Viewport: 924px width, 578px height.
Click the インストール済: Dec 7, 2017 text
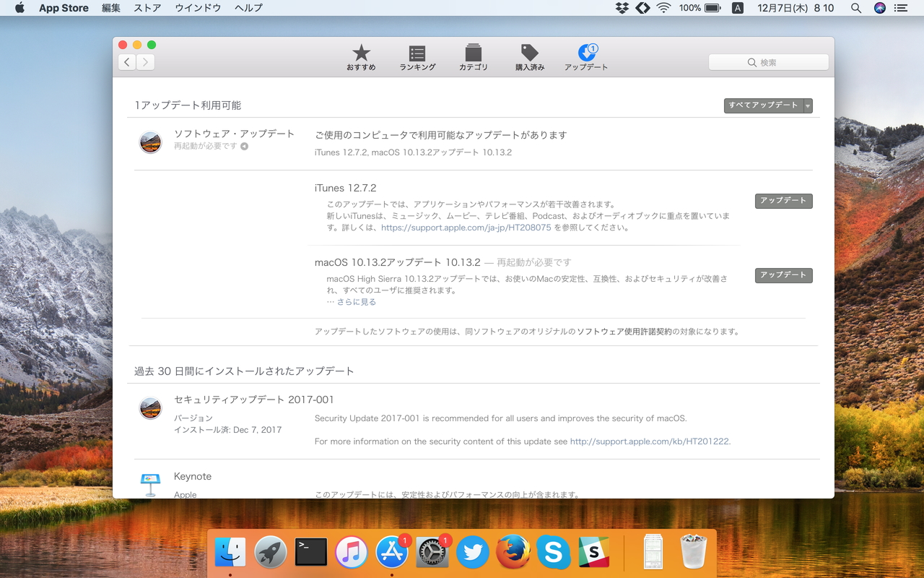(228, 430)
